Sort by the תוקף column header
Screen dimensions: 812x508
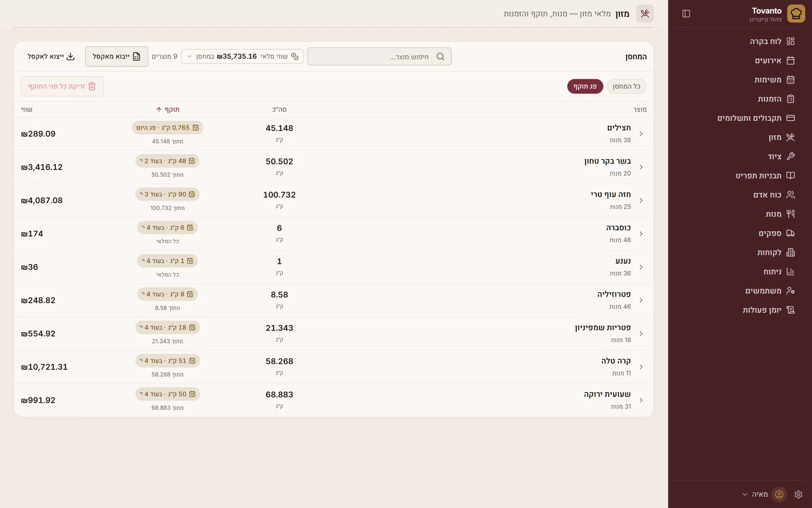pos(168,110)
